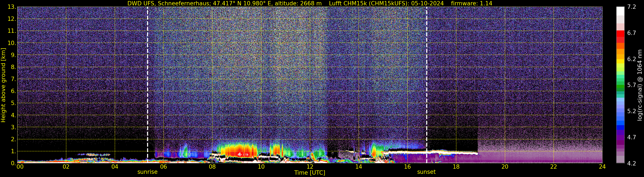Click the white top swatch of the colorbar
The width and height of the screenshot is (644, 177).
coord(620,11)
